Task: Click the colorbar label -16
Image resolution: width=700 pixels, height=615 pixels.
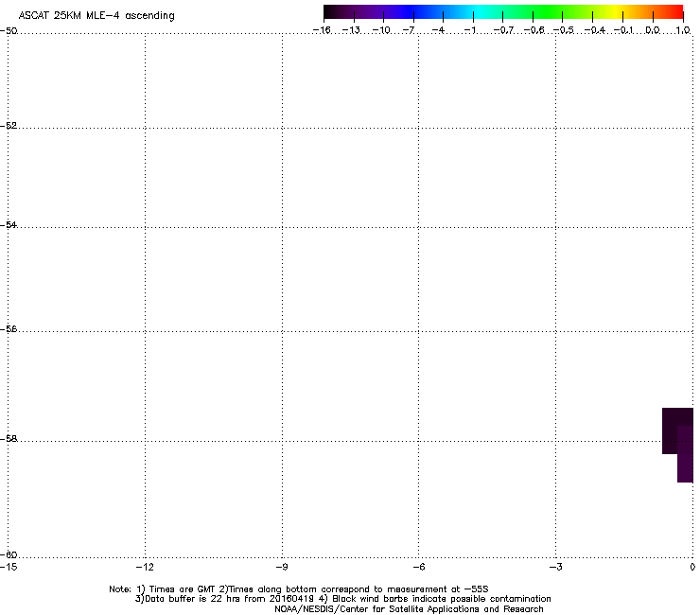Action: [x=322, y=30]
